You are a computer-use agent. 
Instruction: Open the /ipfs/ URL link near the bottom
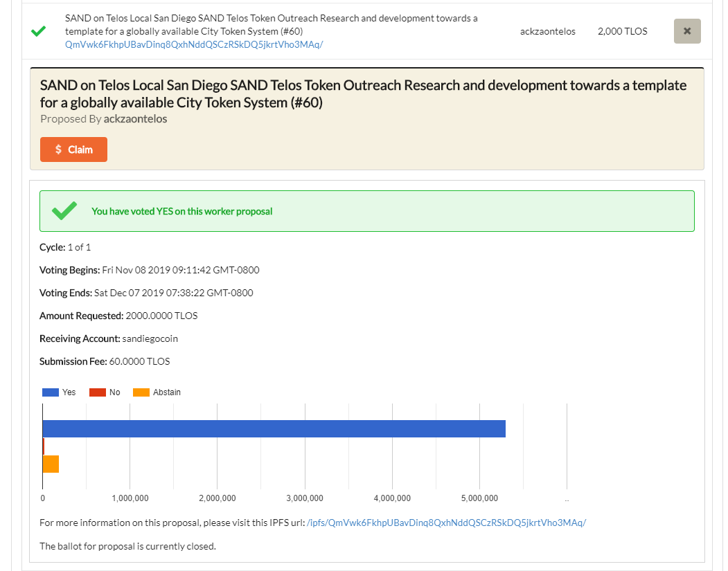446,523
